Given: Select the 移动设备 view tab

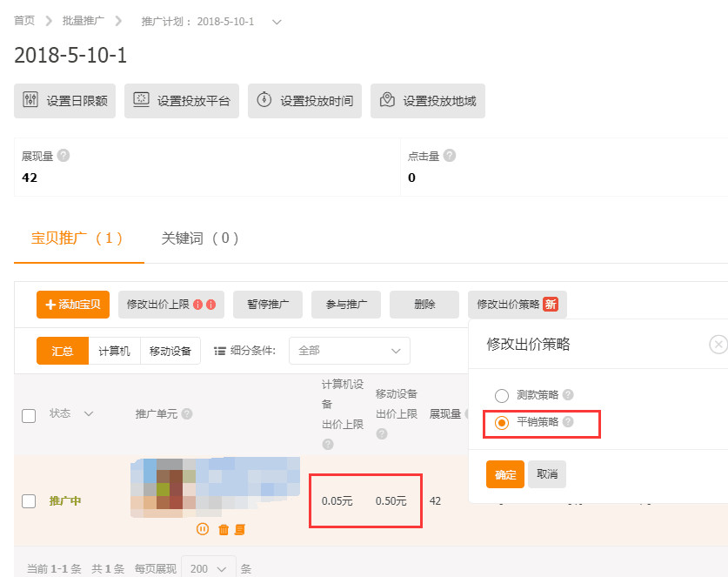Looking at the screenshot, I should click(170, 351).
